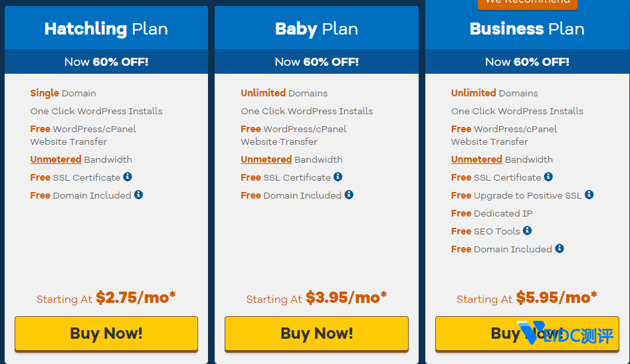Click info icon beside Baby SSL Certificate
The height and width of the screenshot is (364, 630).
338,177
